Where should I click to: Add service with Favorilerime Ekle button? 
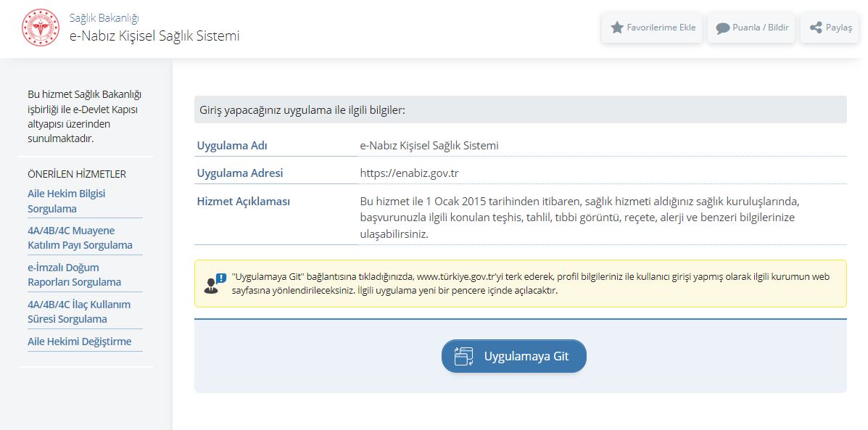pyautogui.click(x=652, y=28)
